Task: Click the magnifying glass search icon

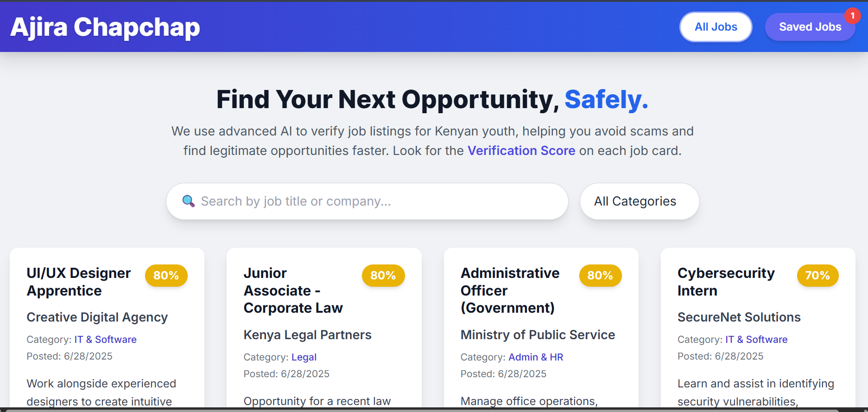Action: tap(188, 201)
